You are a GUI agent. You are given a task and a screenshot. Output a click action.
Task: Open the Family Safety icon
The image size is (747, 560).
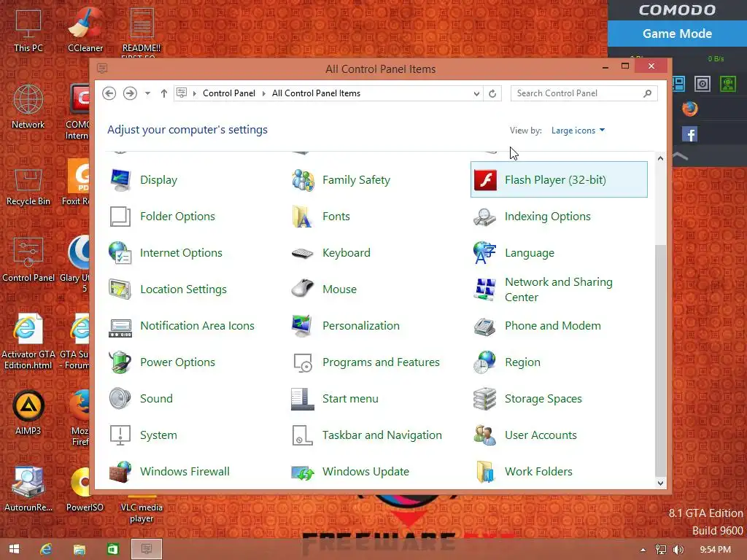(303, 180)
